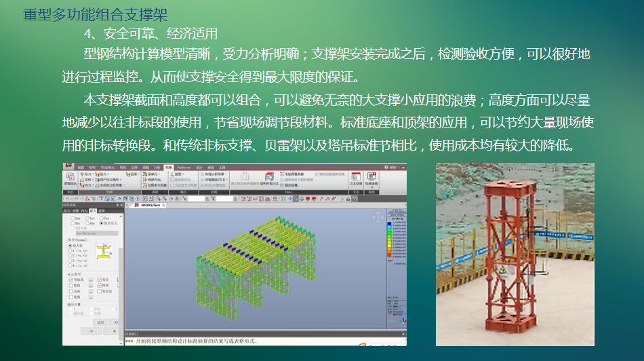Open the 文本结果 text results icon
644x361 pixels.
(x=356, y=179)
